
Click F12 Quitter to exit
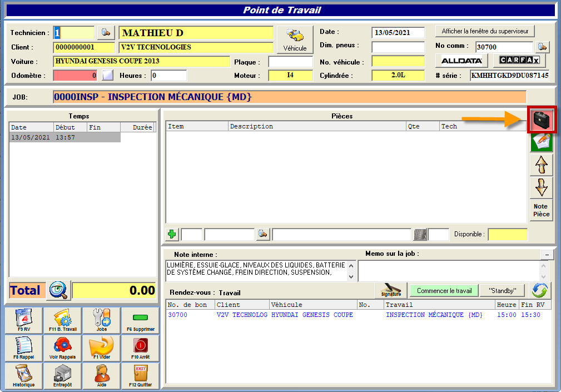click(x=140, y=376)
